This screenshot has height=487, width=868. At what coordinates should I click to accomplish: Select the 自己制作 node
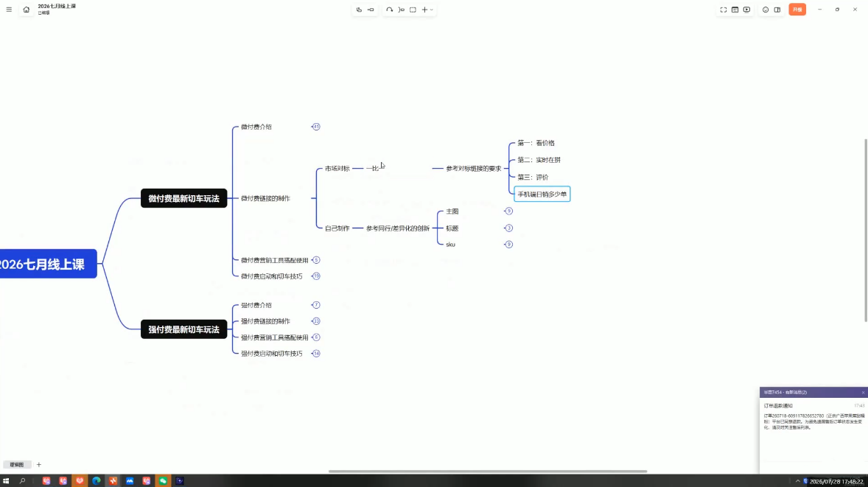tap(337, 228)
